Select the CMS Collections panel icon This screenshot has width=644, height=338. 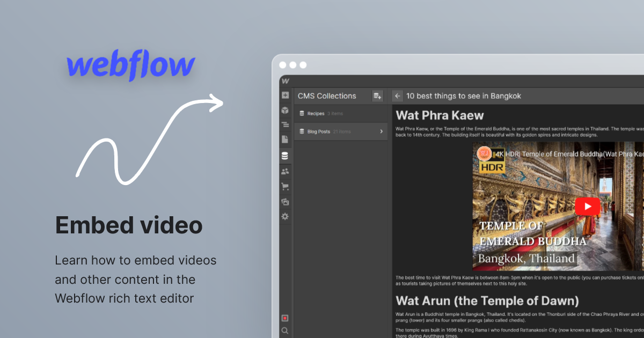pyautogui.click(x=285, y=156)
